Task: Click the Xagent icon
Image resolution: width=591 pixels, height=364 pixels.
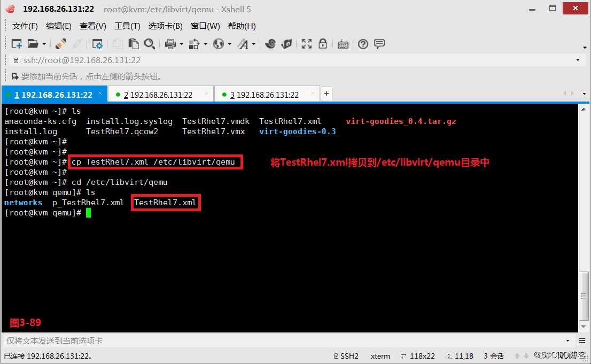Action: [x=287, y=44]
